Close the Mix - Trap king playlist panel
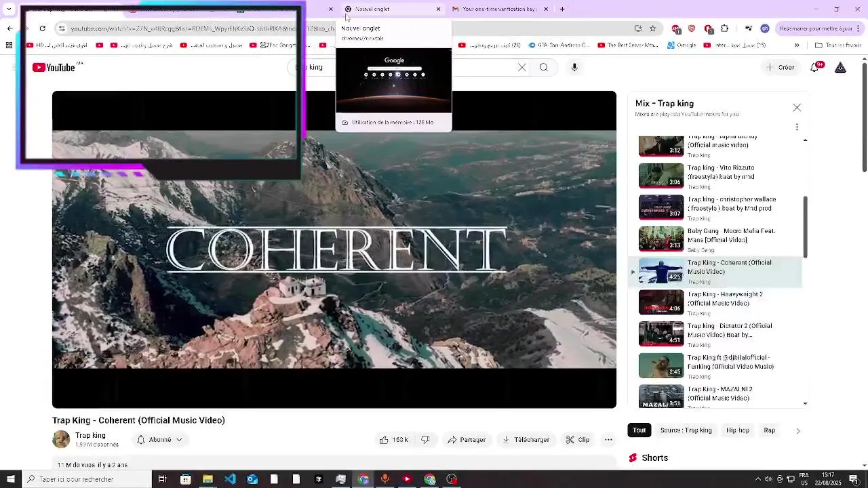 click(797, 108)
